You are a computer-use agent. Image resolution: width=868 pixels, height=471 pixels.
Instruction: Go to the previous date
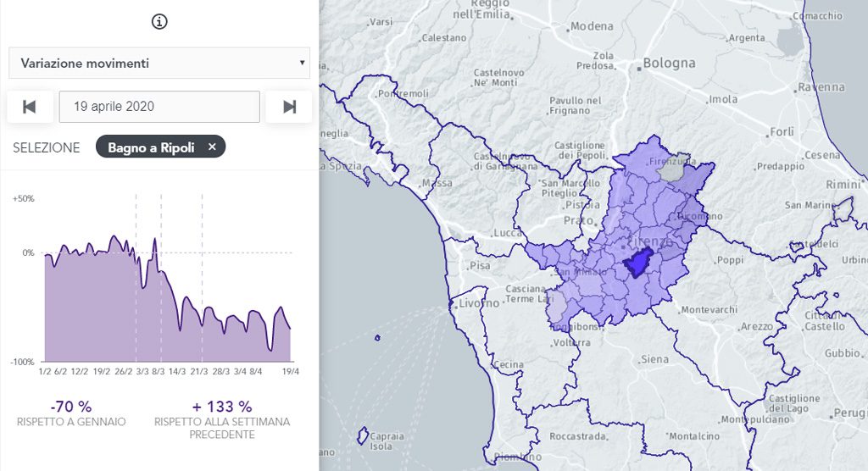[x=30, y=107]
